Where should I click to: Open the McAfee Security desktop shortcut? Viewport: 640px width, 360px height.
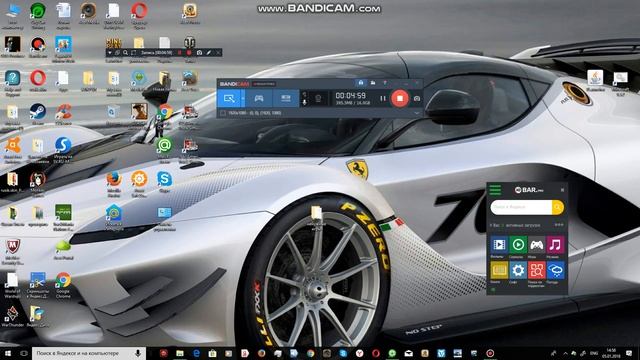[13, 252]
